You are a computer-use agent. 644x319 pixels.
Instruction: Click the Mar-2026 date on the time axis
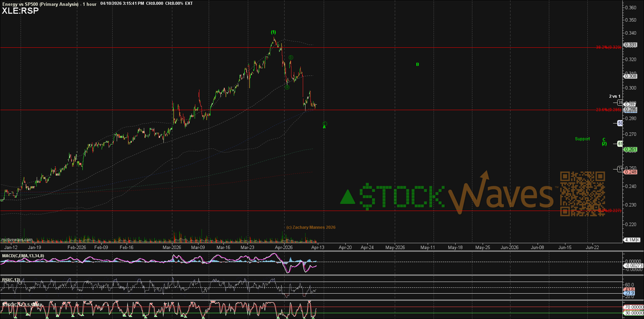click(x=173, y=248)
